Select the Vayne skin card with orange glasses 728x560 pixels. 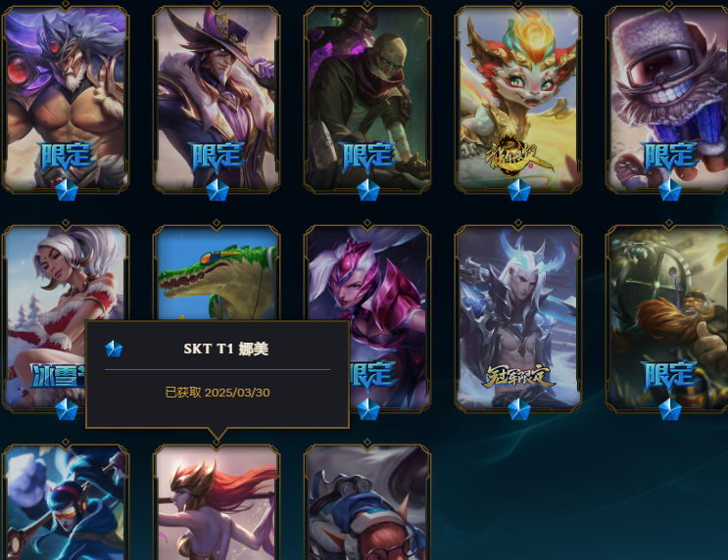tap(66, 502)
